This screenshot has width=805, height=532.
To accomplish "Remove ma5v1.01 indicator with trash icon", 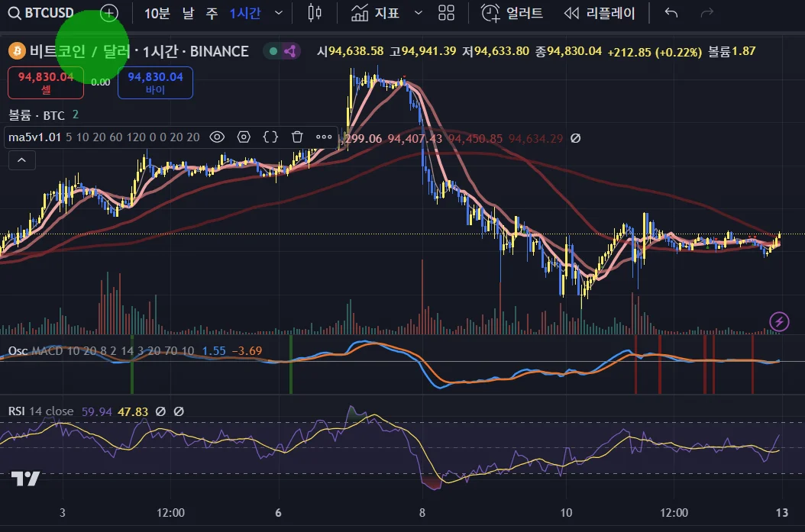I will tap(297, 137).
